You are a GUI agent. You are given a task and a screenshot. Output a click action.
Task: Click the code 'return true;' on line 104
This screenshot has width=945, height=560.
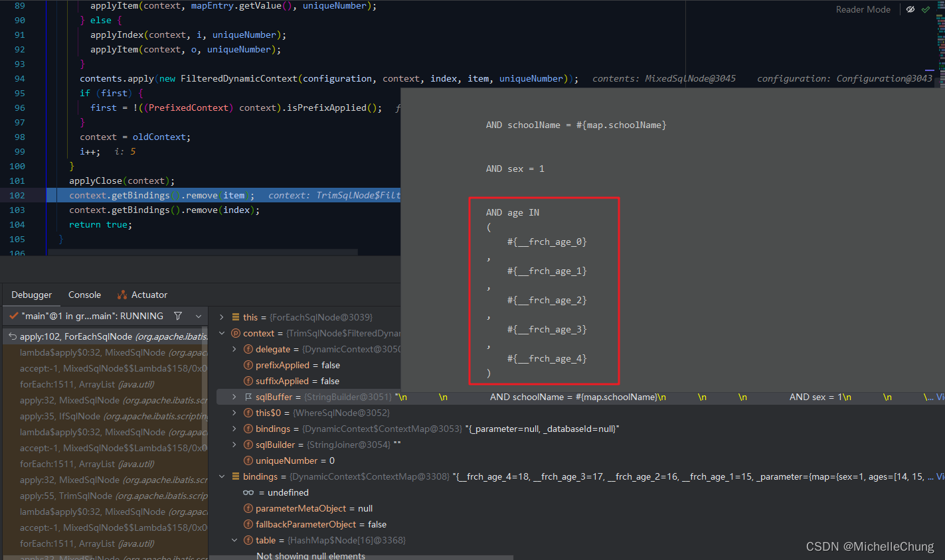click(100, 224)
